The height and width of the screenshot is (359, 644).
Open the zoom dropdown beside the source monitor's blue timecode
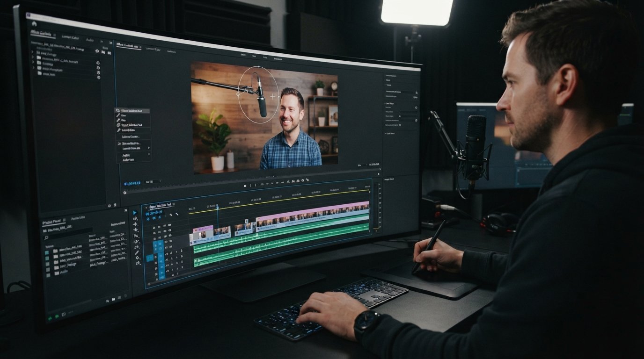pos(153,181)
